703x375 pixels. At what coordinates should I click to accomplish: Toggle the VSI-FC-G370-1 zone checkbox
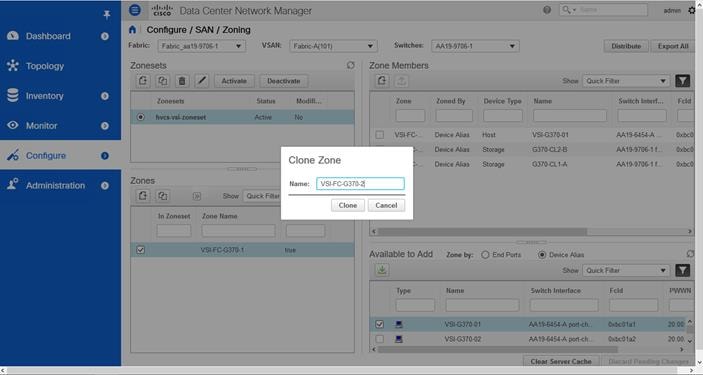click(x=140, y=250)
